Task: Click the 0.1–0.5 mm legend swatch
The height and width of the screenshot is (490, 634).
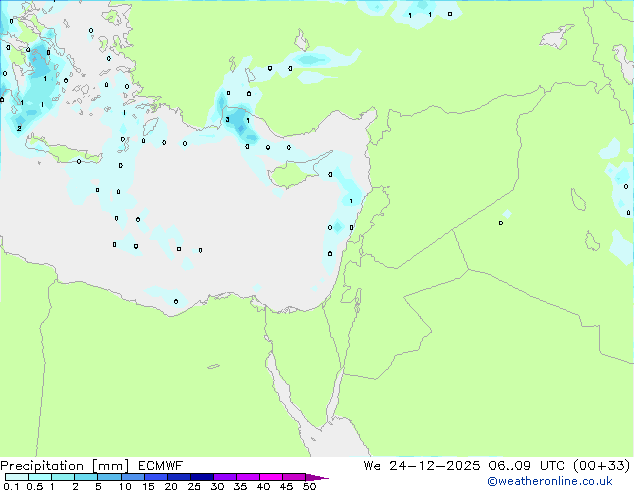Action: point(17,477)
